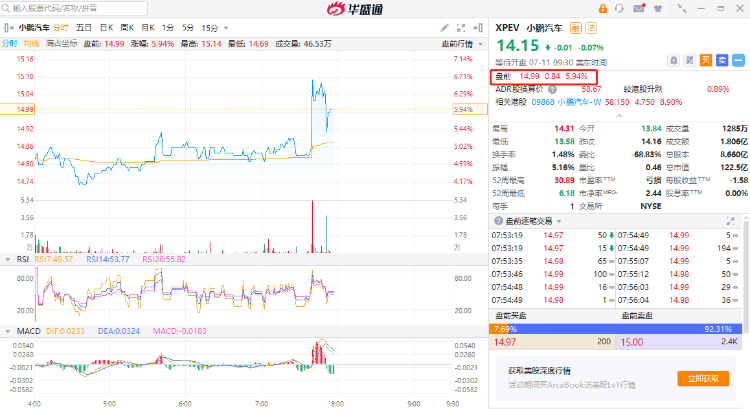Open customer service headset icon
The width and height of the screenshot is (750, 409).
[619, 8]
